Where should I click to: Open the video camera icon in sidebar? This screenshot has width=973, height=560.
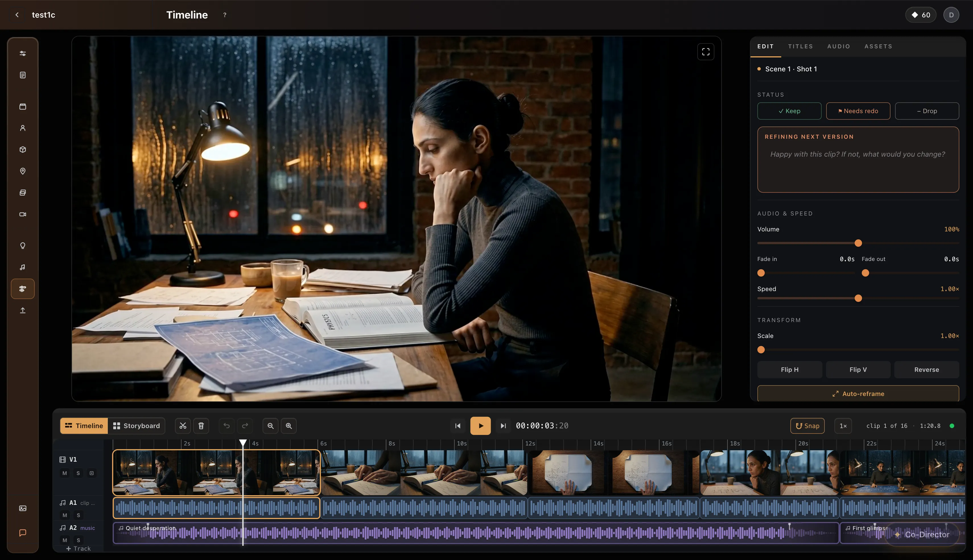click(23, 214)
